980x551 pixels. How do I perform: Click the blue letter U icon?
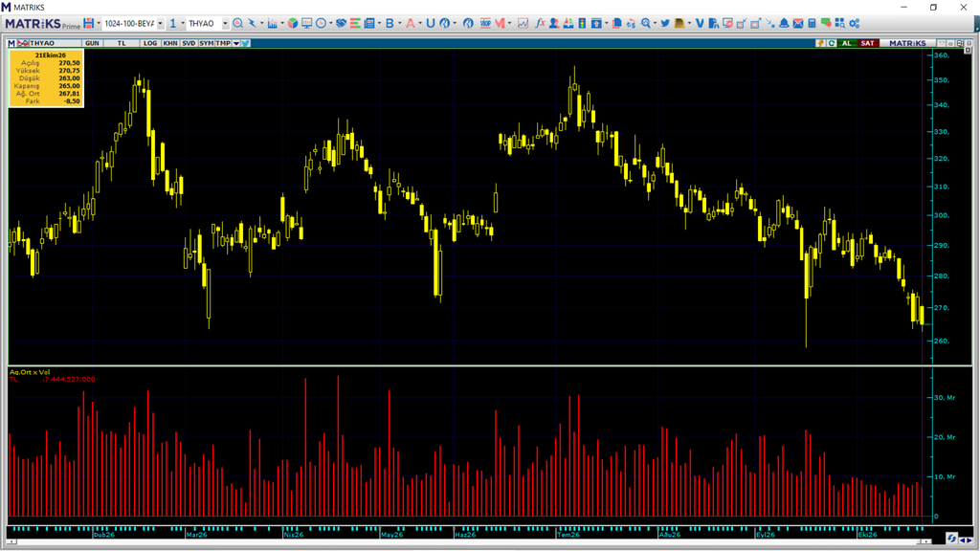(x=430, y=23)
